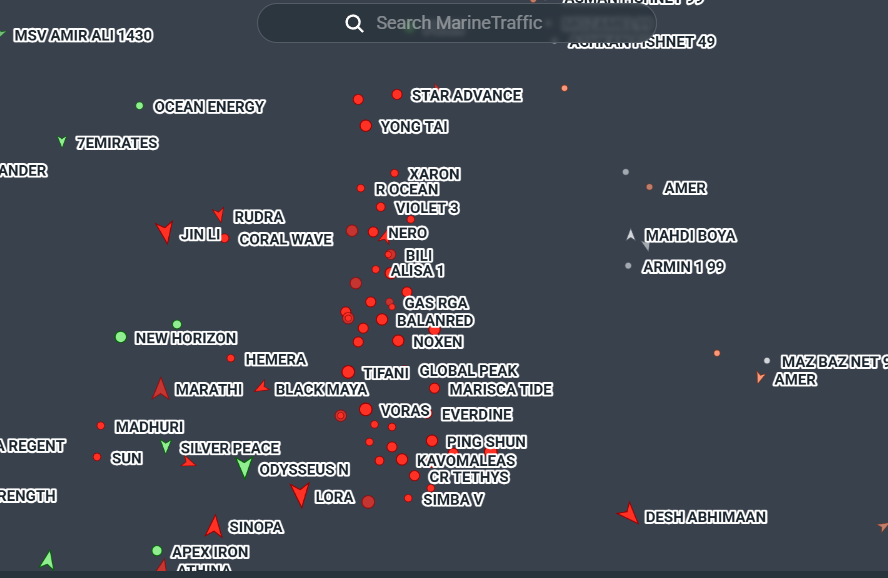Screen dimensions: 888x578
Task: Click the BILI vessel label
Action: [419, 255]
